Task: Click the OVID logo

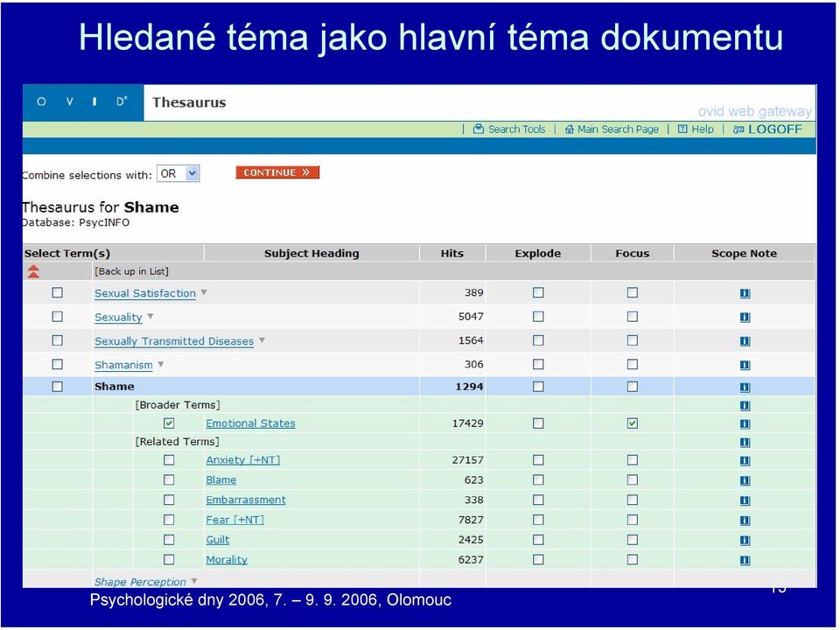Action: pyautogui.click(x=82, y=101)
